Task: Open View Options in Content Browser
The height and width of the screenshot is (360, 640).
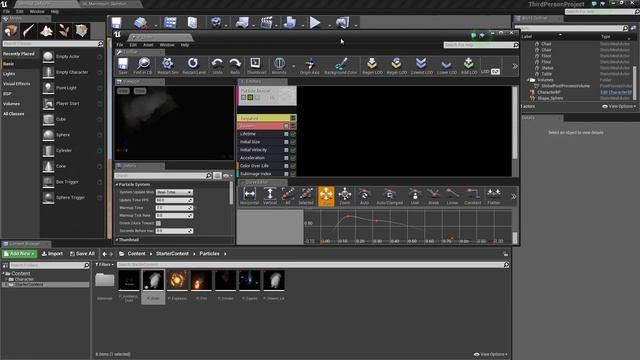Action: 491,354
